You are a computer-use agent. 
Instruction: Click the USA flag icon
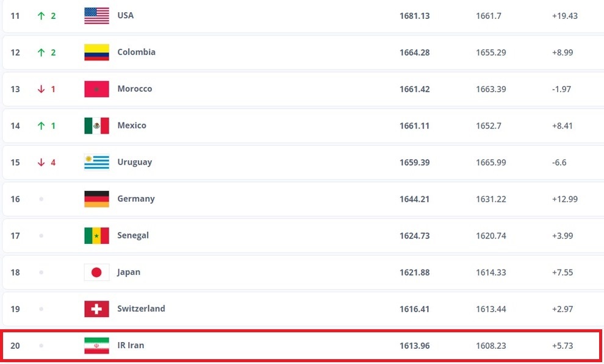click(x=96, y=16)
